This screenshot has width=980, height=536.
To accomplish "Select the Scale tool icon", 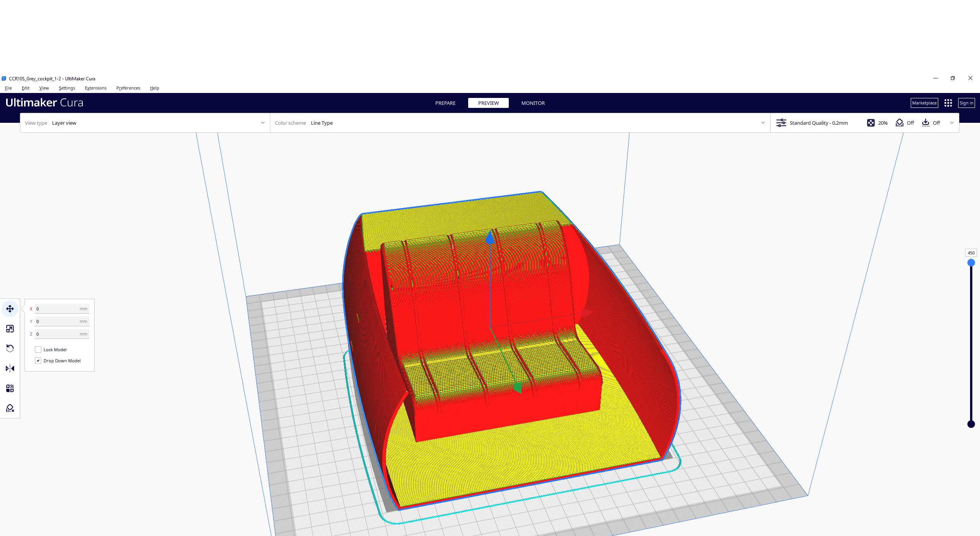I will 10,329.
